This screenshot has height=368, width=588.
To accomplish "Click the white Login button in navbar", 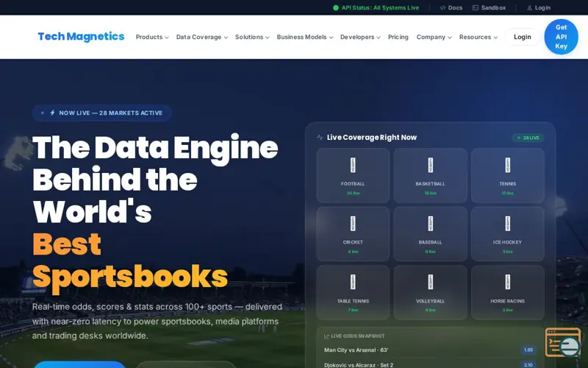I will pos(523,37).
